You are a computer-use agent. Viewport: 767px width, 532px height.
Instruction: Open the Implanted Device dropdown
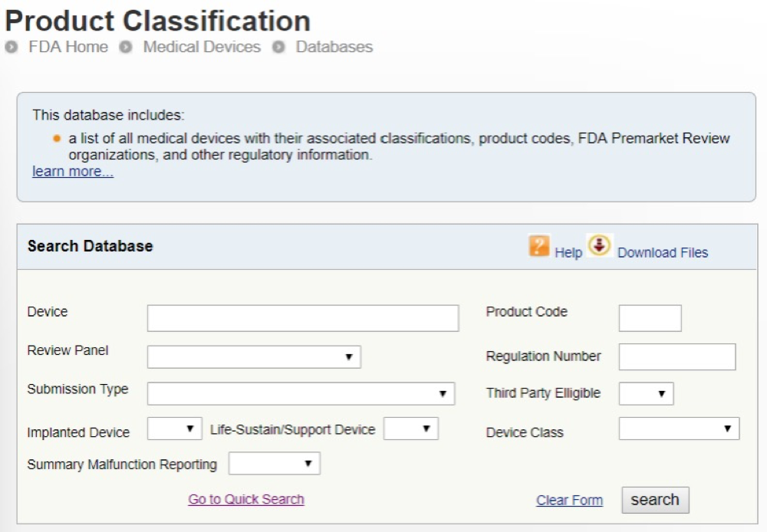(175, 429)
